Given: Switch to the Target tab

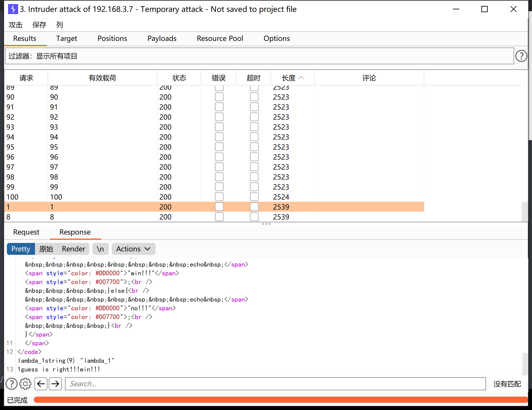Looking at the screenshot, I should click(67, 38).
